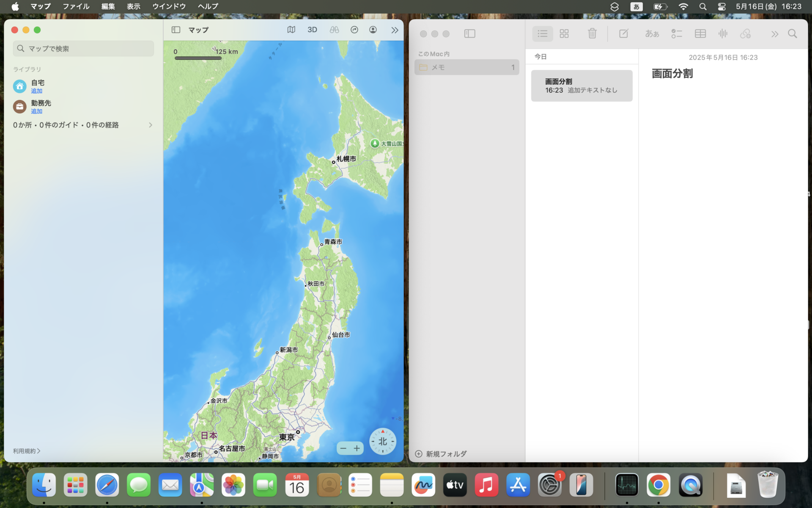Select the Home (自宅) icon in the library

click(19, 86)
